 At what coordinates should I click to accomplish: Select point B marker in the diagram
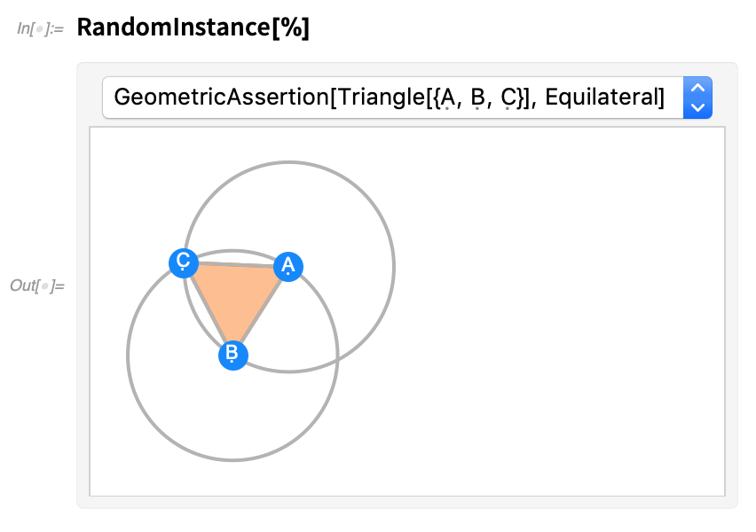click(232, 355)
